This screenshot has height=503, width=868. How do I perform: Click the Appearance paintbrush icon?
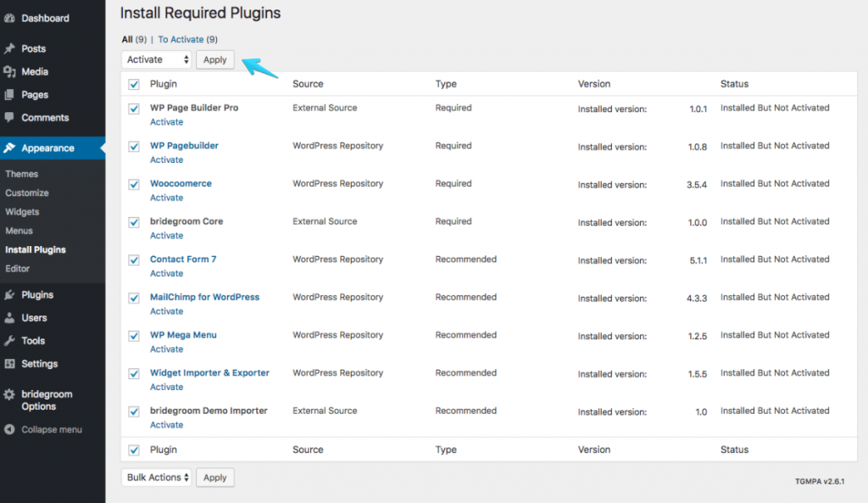pyautogui.click(x=8, y=148)
